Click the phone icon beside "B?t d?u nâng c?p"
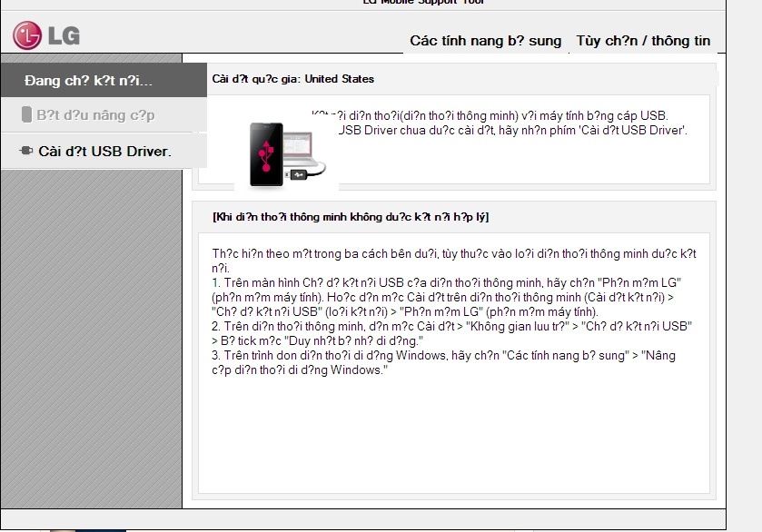Image resolution: width=762 pixels, height=532 pixels. click(25, 115)
